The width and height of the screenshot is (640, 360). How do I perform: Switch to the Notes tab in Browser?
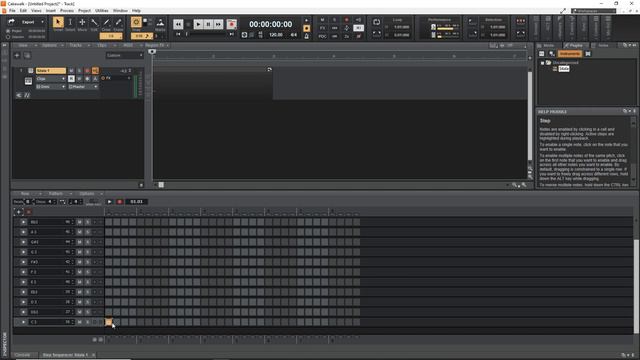tap(602, 45)
